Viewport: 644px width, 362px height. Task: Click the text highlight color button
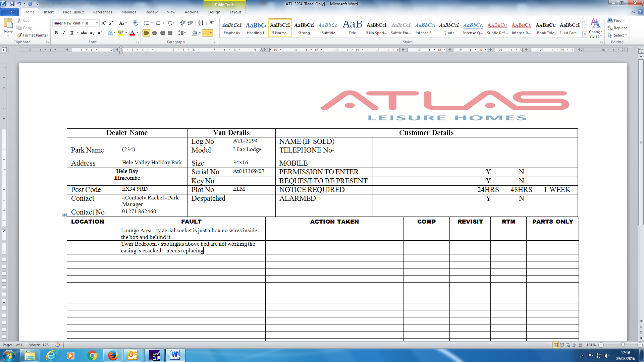121,33
